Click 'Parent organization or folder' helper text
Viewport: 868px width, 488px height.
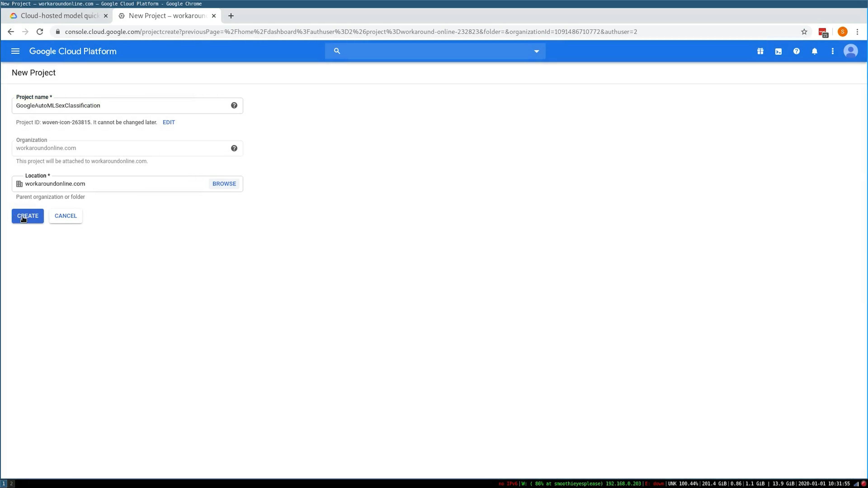[x=51, y=197]
